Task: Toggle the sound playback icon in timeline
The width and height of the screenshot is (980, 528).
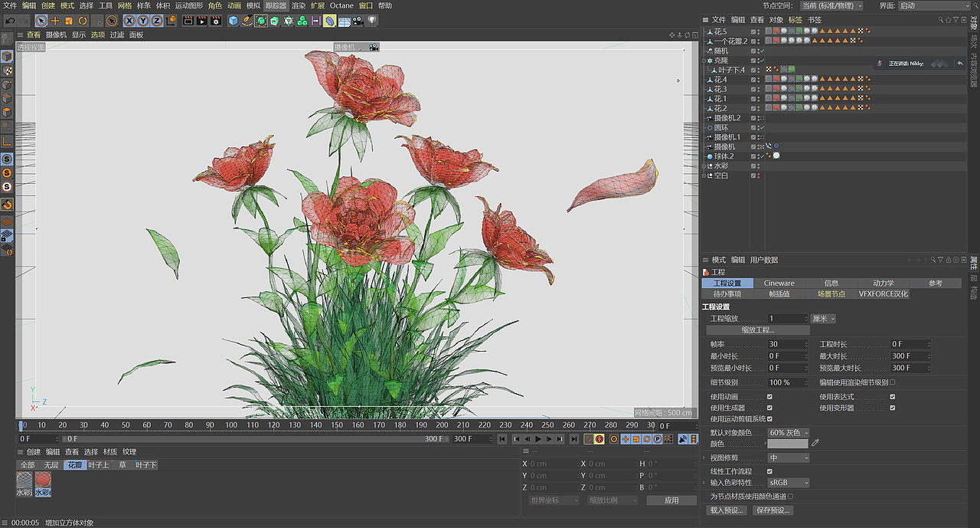Action: click(683, 439)
